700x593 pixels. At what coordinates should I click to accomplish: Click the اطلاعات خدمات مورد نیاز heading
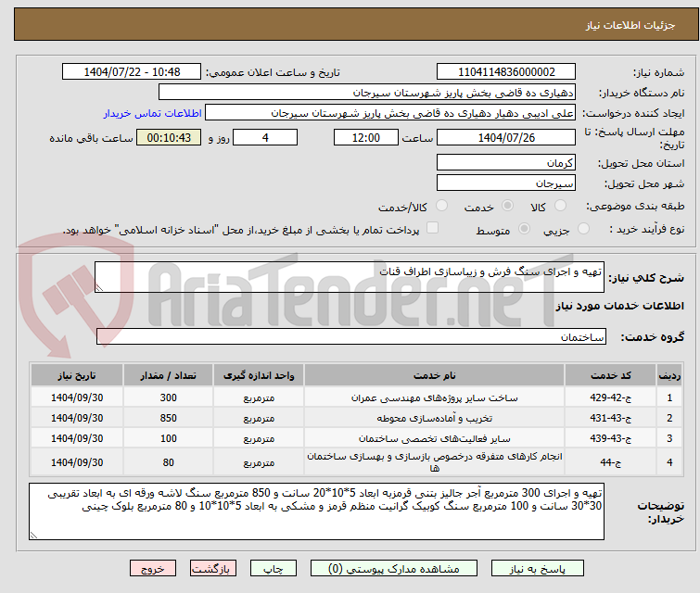pyautogui.click(x=619, y=306)
